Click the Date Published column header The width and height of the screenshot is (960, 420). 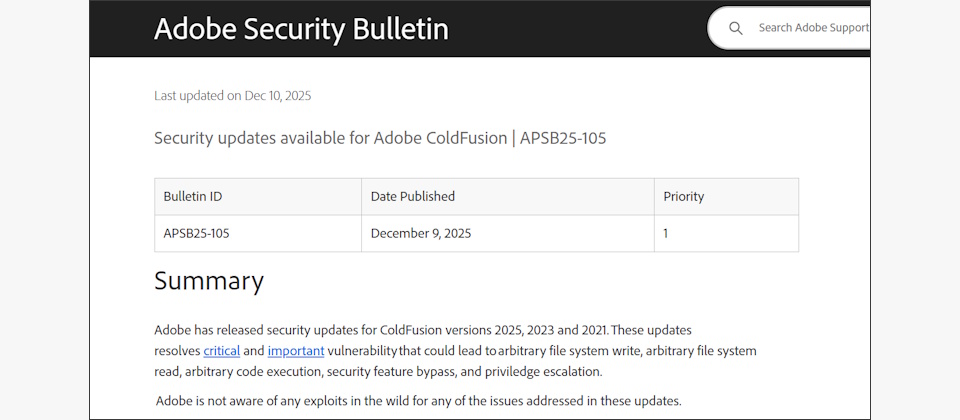point(412,197)
